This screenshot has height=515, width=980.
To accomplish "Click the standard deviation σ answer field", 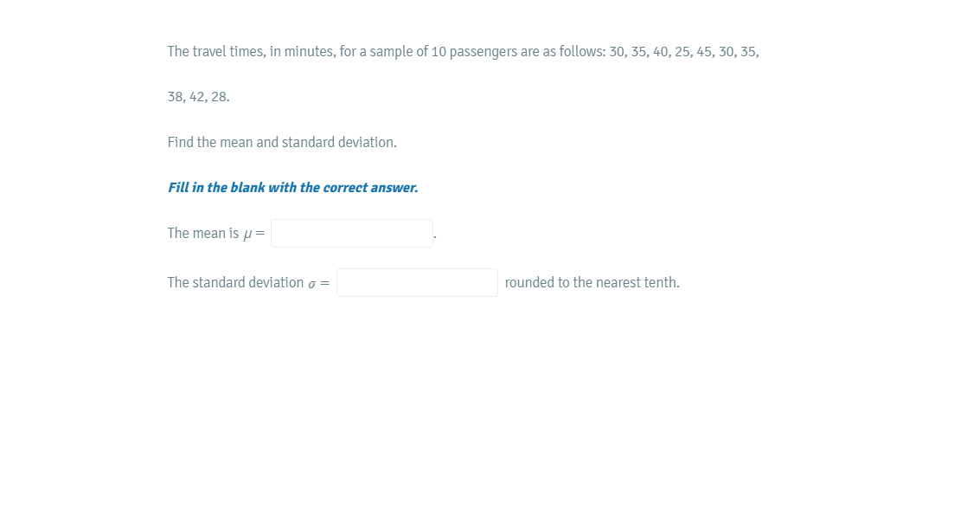I will 417,282.
